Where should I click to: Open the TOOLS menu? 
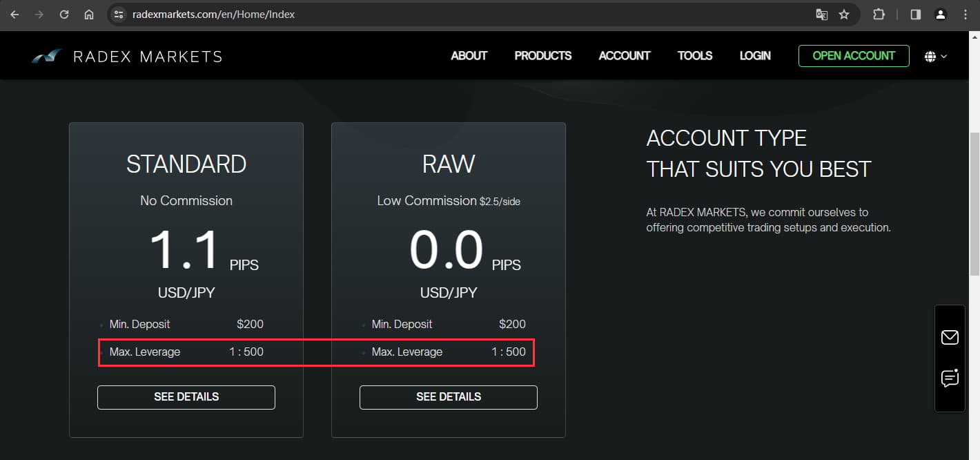pyautogui.click(x=695, y=56)
